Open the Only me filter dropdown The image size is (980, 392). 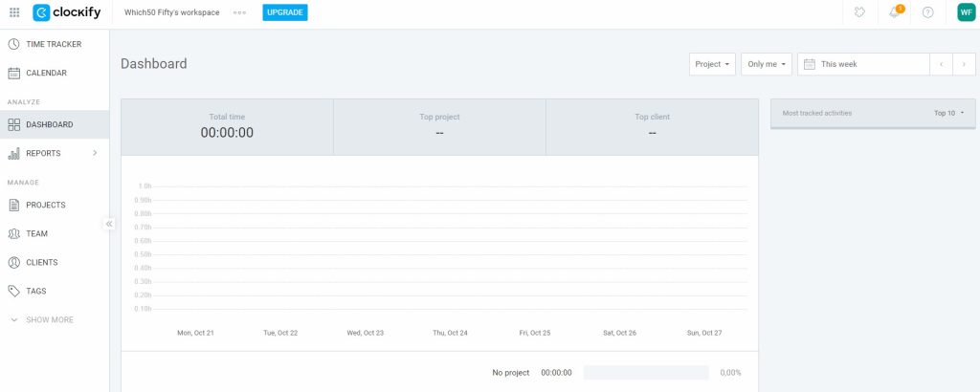pyautogui.click(x=767, y=64)
